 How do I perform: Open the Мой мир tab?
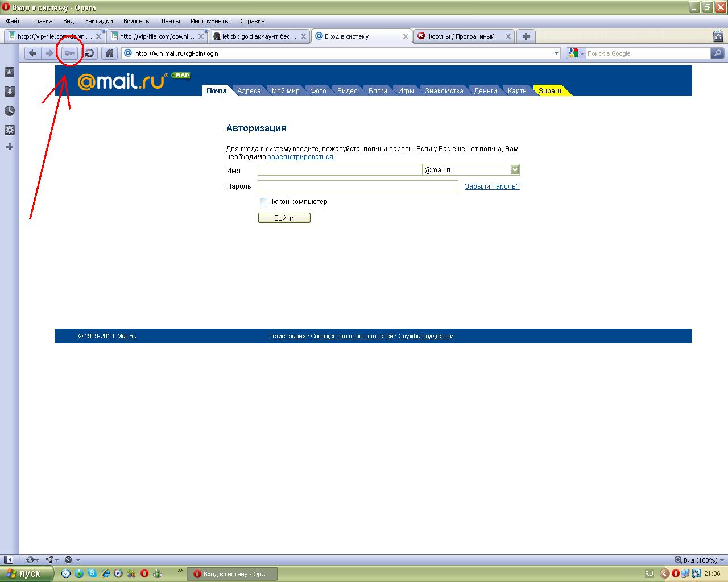(x=286, y=90)
